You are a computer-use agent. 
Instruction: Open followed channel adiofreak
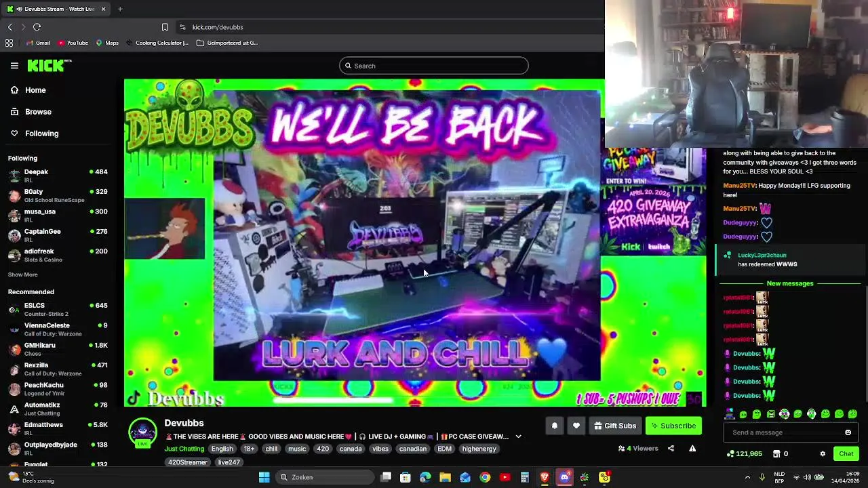58,254
